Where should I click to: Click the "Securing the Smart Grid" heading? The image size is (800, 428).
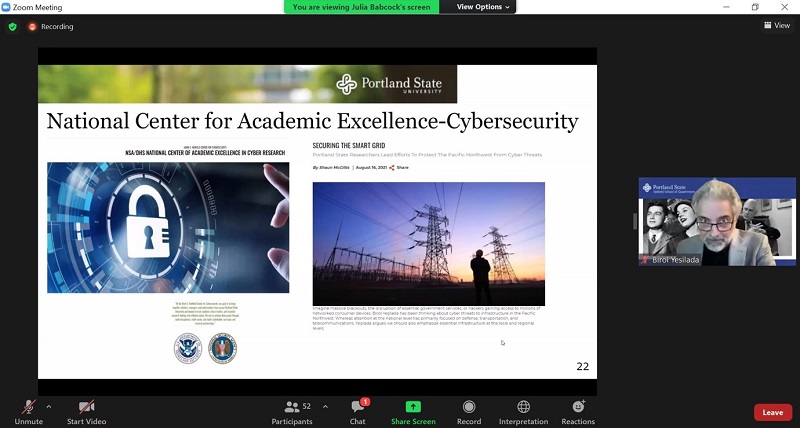[x=348, y=145]
